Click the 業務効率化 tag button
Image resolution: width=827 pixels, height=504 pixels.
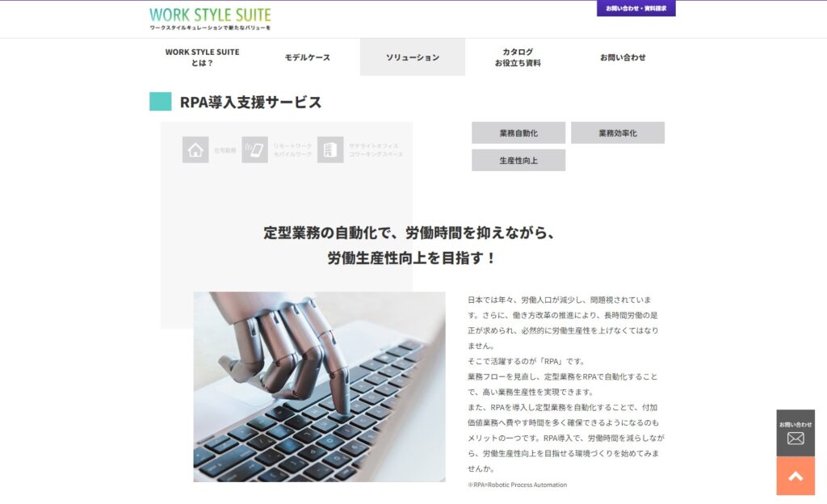pos(618,132)
